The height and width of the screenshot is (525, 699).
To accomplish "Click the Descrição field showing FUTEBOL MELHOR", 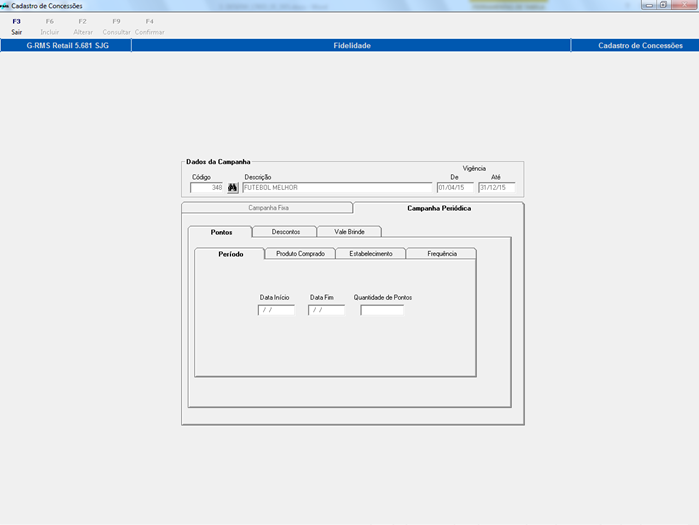I will coord(337,188).
